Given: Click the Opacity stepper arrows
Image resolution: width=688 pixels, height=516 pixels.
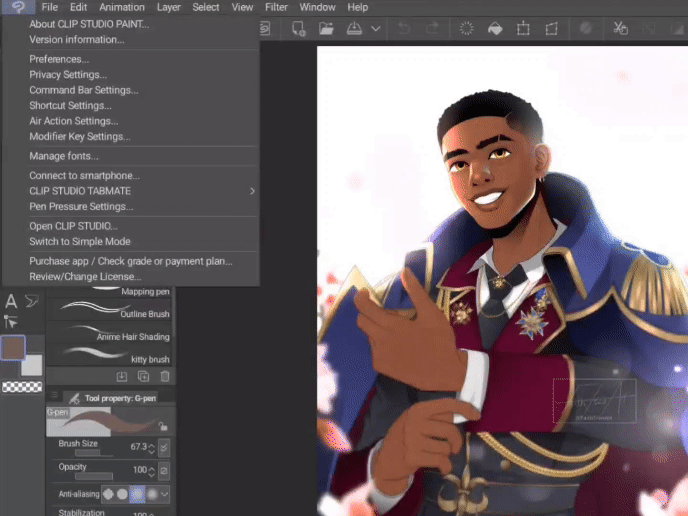Looking at the screenshot, I should pyautogui.click(x=151, y=471).
